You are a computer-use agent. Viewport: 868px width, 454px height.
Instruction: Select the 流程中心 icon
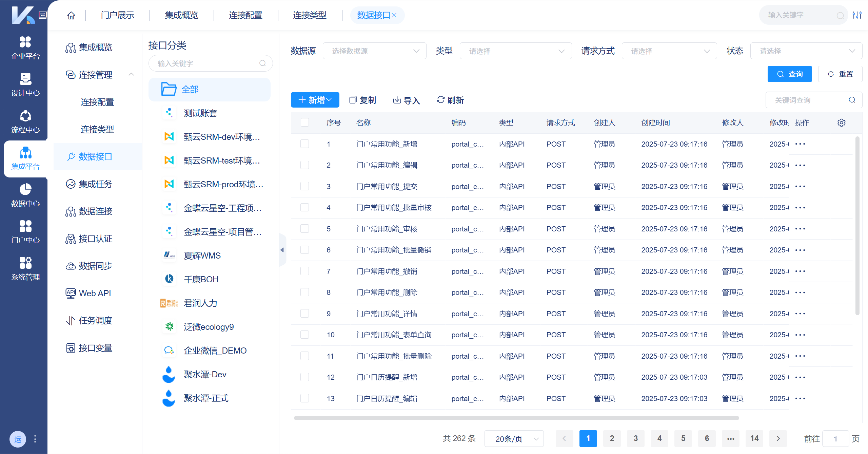tap(25, 121)
